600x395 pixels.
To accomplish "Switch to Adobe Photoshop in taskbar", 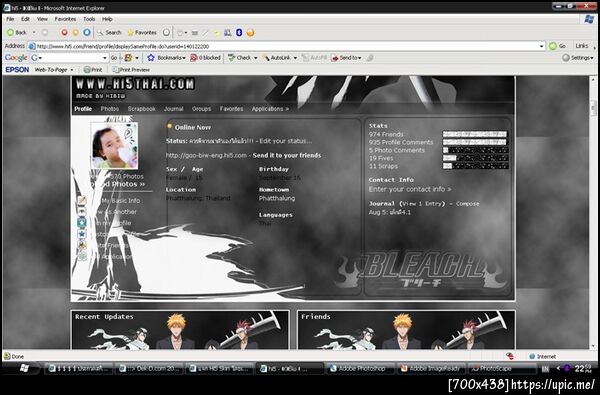I will click(360, 369).
